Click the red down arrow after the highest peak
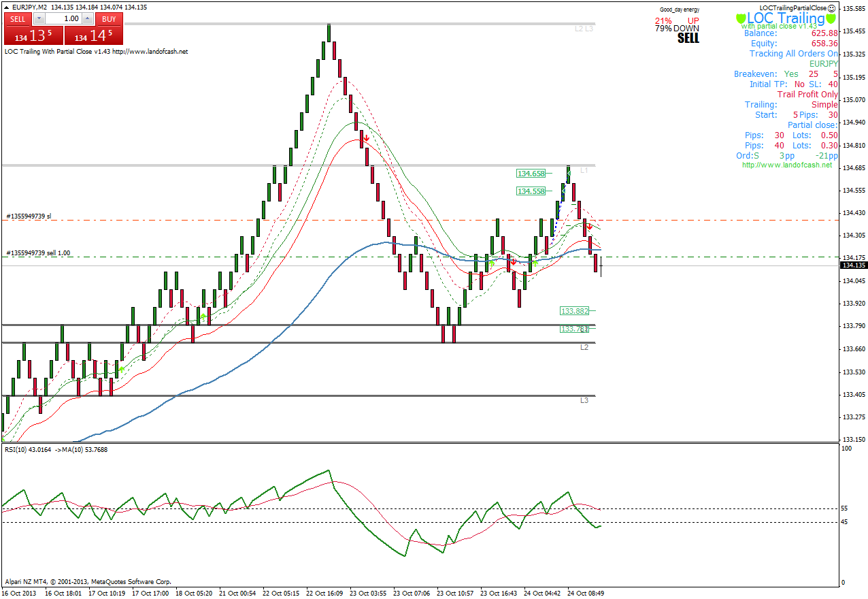 (366, 138)
